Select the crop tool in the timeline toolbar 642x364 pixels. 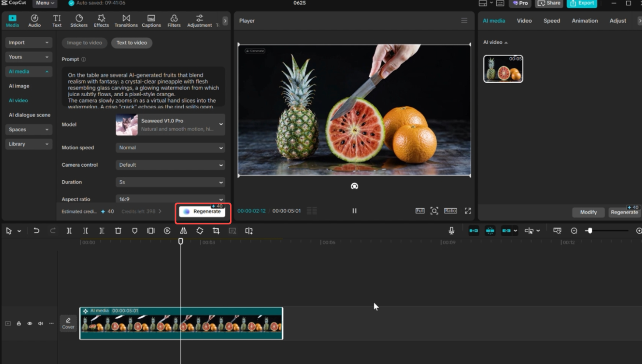pos(216,231)
